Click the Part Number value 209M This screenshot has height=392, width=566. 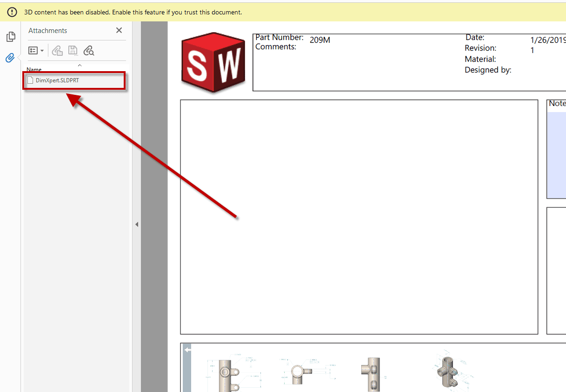point(320,40)
